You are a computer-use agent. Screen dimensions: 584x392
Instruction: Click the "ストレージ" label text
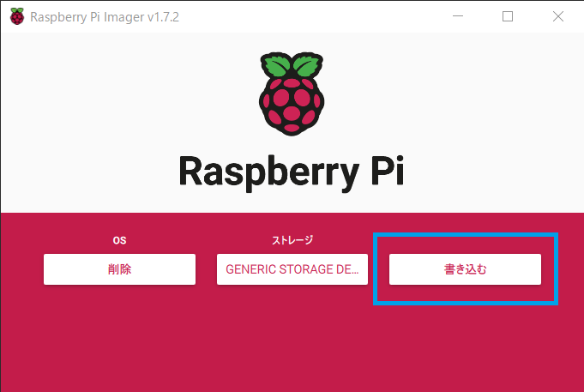tap(292, 240)
